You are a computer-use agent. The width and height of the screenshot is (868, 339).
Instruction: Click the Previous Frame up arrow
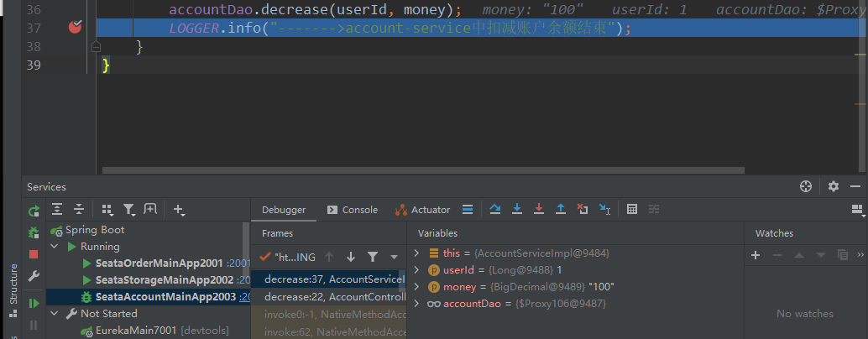(329, 257)
